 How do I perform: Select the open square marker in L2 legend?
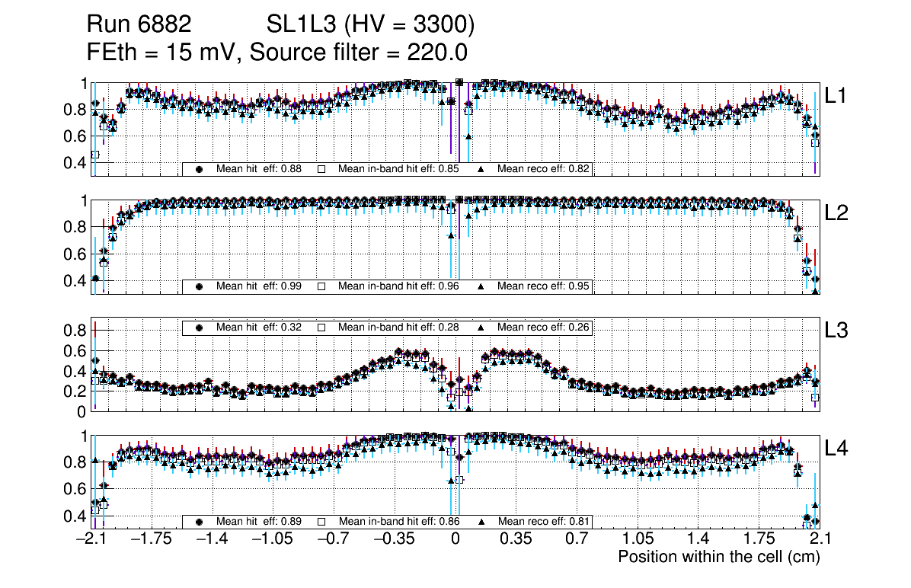click(321, 286)
